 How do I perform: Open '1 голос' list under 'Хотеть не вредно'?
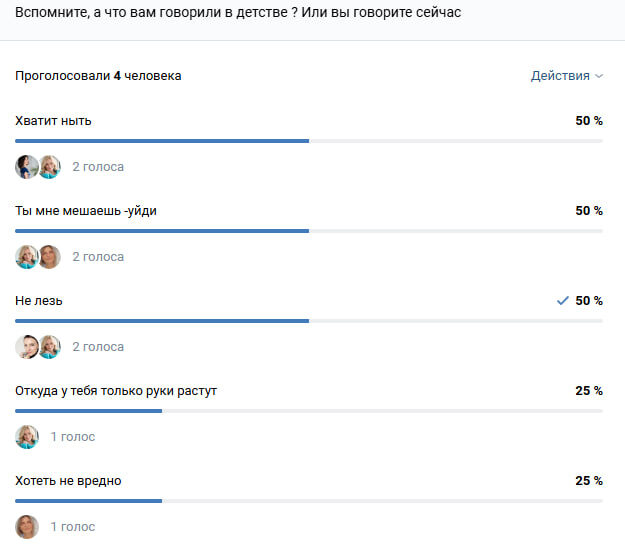click(73, 527)
